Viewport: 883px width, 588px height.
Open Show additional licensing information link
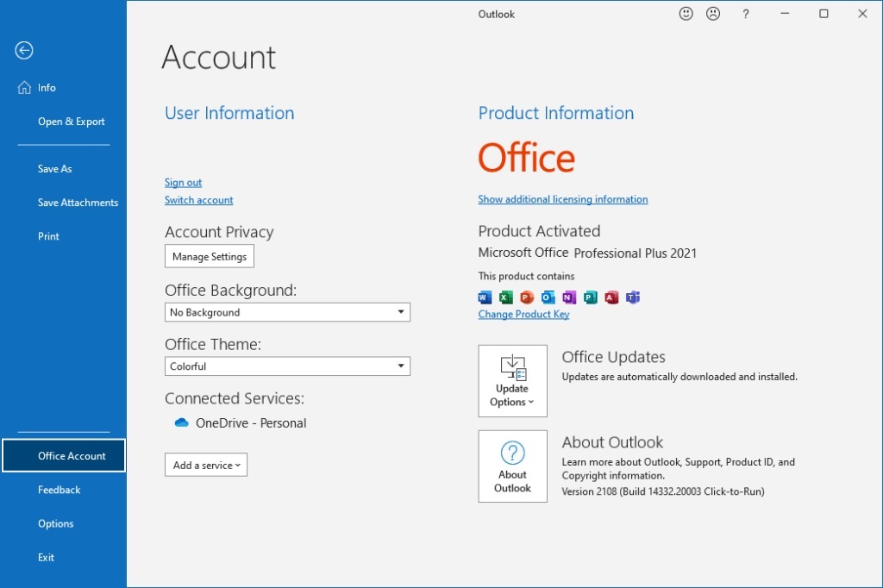point(563,199)
